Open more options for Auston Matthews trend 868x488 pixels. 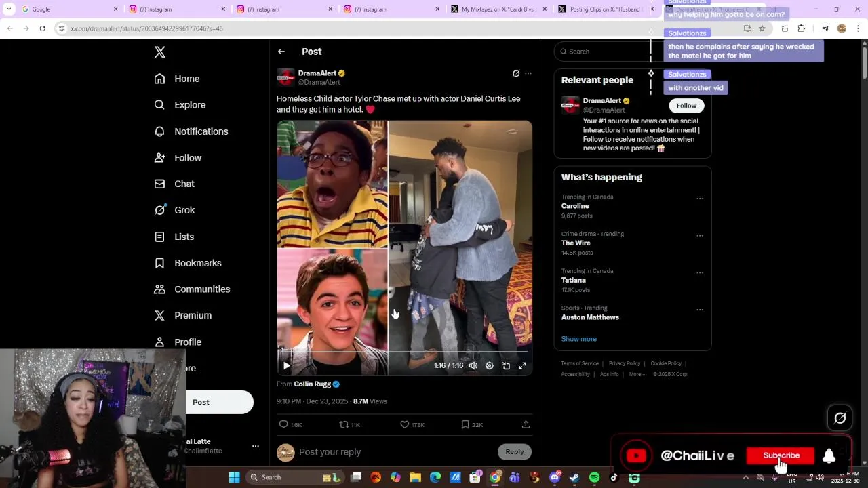700,310
